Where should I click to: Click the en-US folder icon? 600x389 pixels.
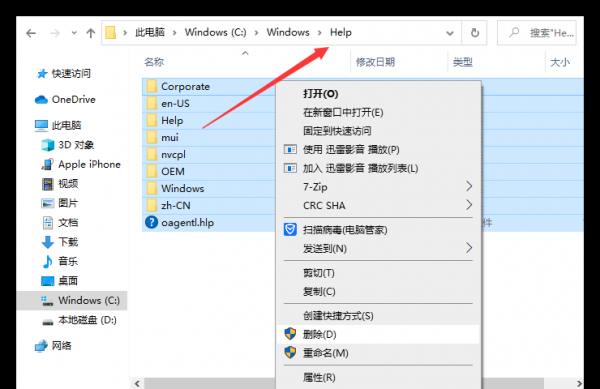point(152,103)
